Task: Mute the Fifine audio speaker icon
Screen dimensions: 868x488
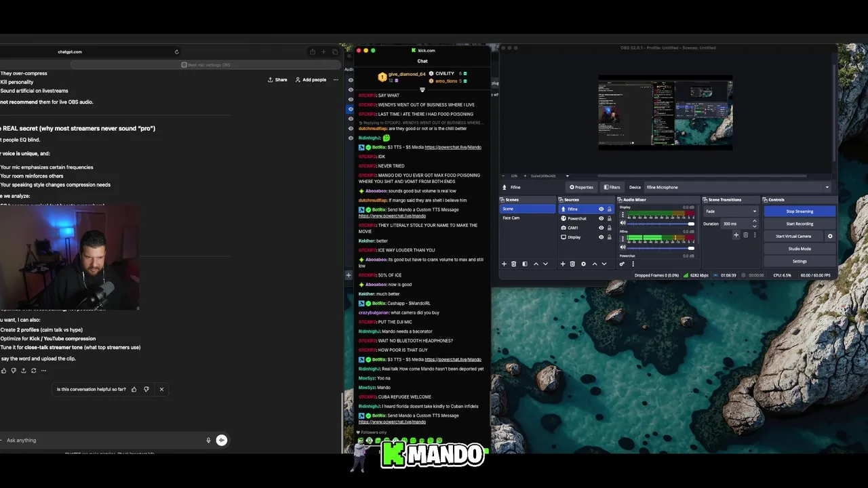Action: [623, 247]
